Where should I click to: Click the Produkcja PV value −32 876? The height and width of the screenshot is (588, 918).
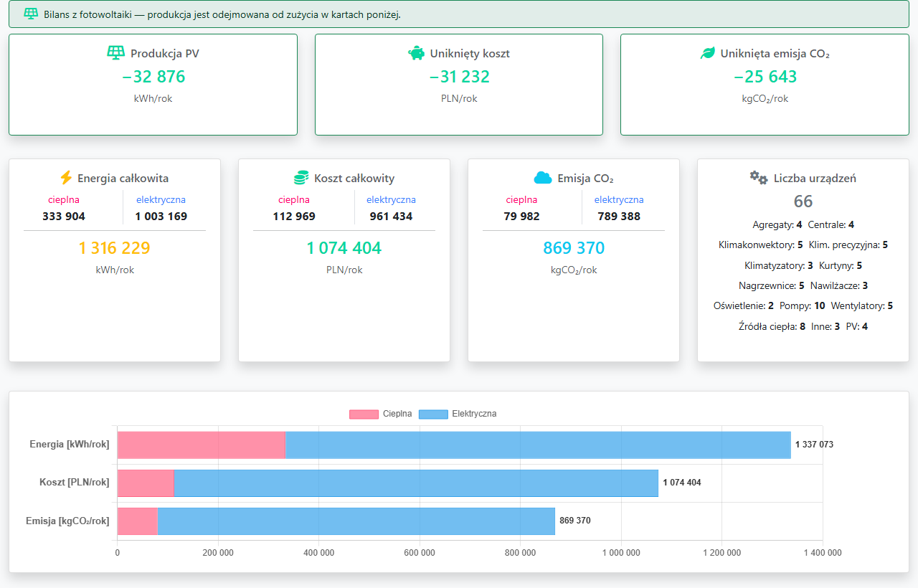click(x=153, y=77)
